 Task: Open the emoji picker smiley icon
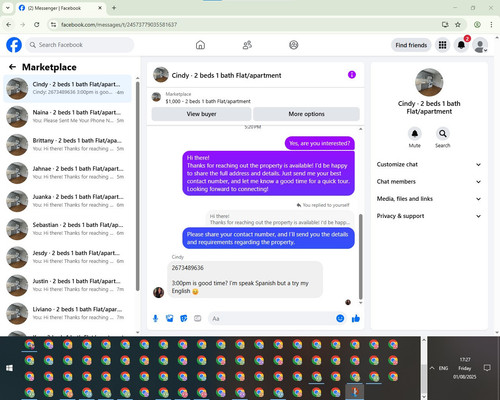click(x=340, y=319)
